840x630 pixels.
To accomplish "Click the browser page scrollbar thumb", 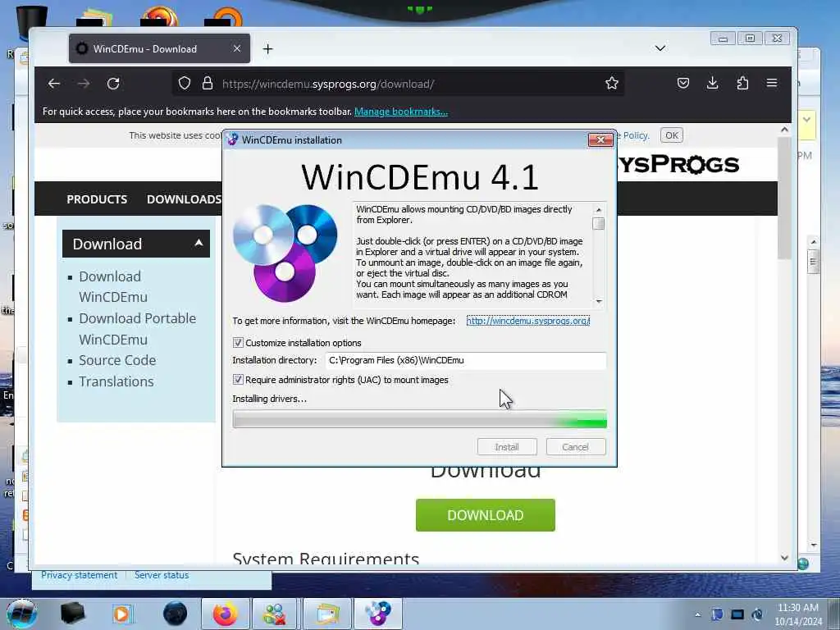I will 784,199.
